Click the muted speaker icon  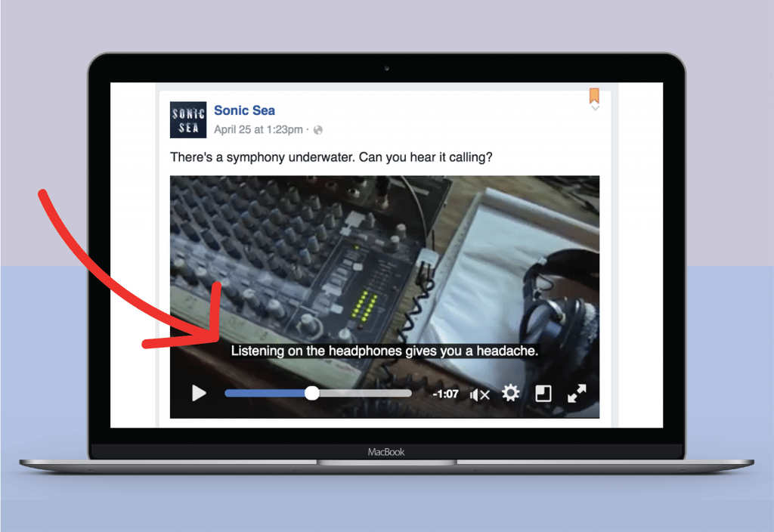[x=479, y=393]
